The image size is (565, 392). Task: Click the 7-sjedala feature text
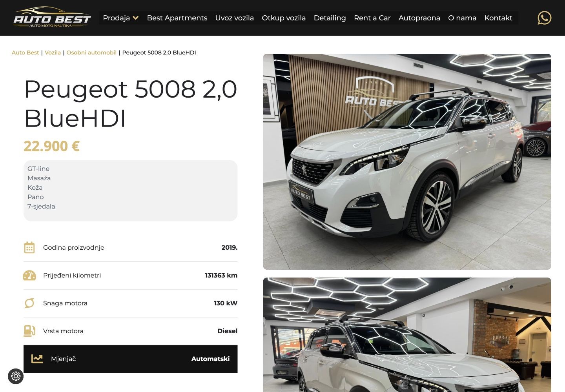41,206
